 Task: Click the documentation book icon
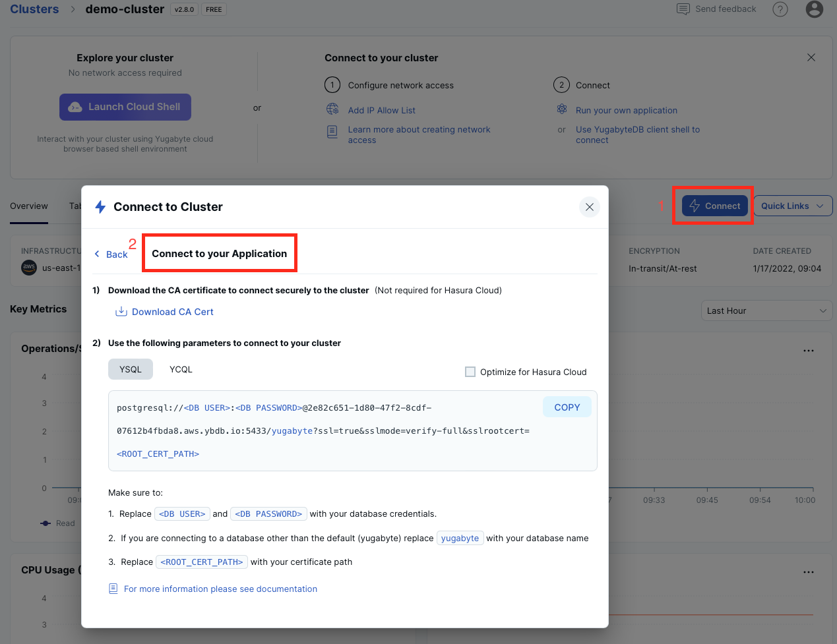(113, 589)
